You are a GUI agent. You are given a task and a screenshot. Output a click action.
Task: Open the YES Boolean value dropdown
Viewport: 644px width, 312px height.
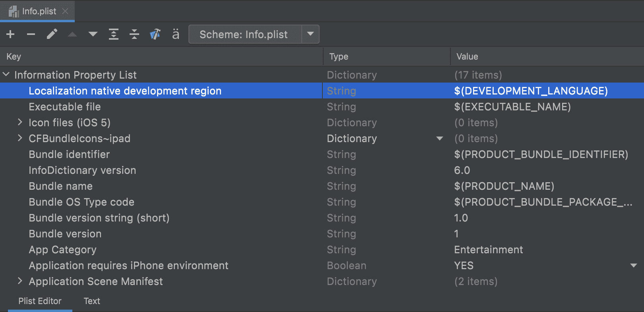(633, 266)
